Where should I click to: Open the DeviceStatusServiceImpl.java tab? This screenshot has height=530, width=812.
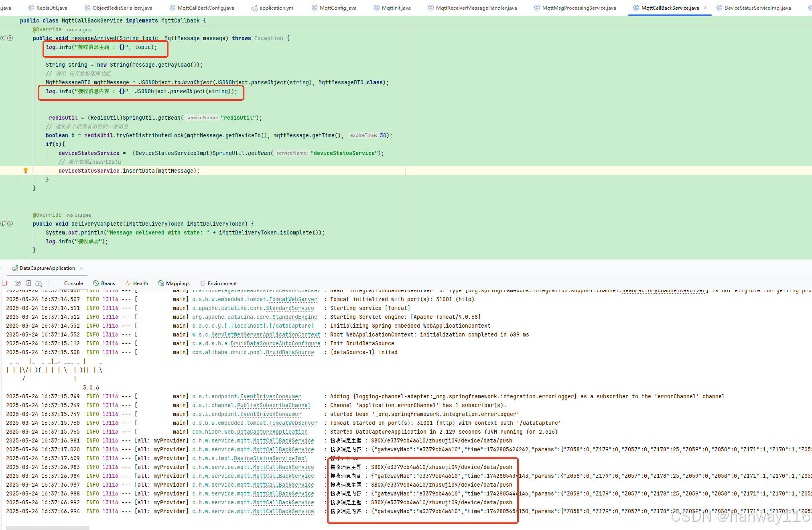point(757,7)
